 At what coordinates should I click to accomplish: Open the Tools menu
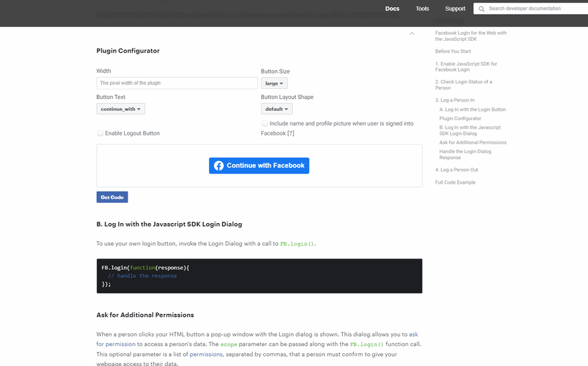[x=422, y=9]
